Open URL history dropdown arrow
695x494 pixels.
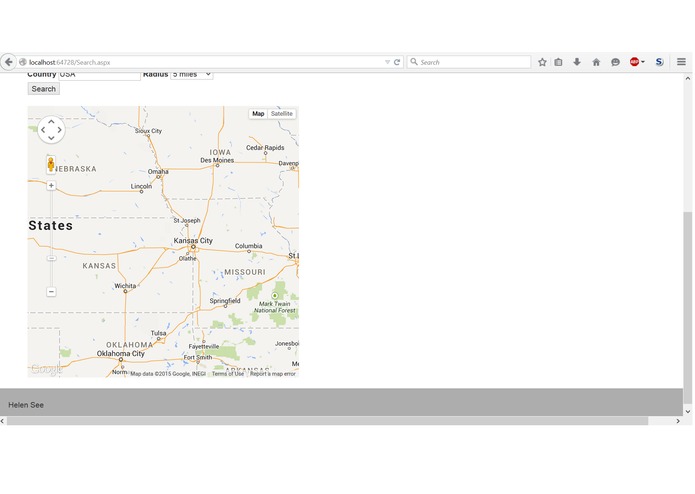pyautogui.click(x=387, y=62)
